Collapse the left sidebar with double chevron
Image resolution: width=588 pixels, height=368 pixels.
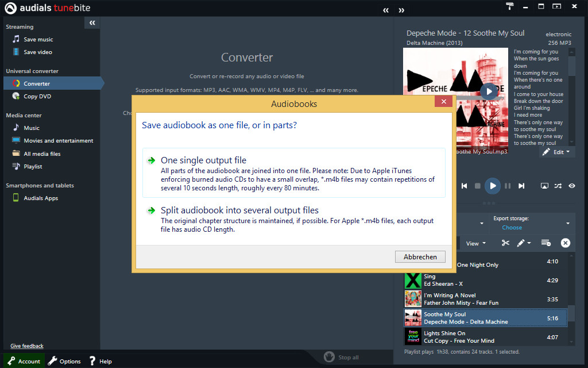(92, 23)
